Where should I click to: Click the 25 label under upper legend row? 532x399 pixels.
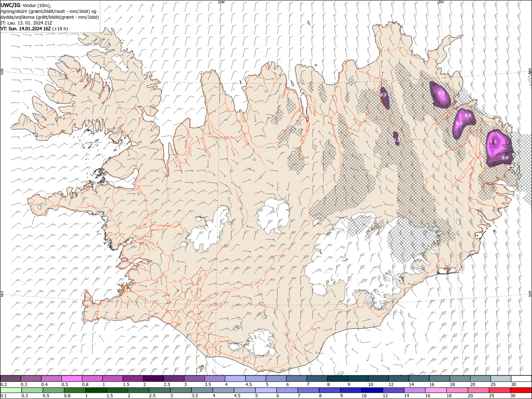point(492,384)
